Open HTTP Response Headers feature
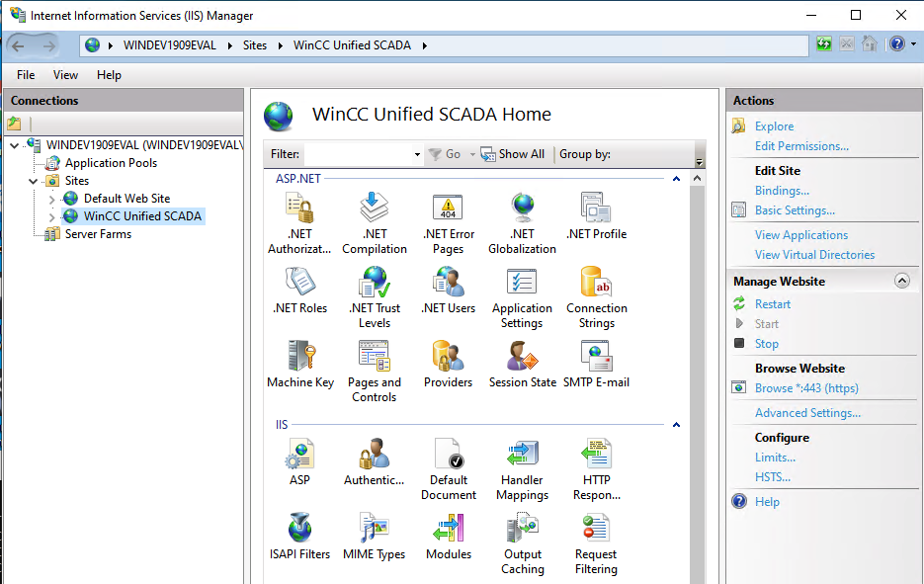 [596, 469]
